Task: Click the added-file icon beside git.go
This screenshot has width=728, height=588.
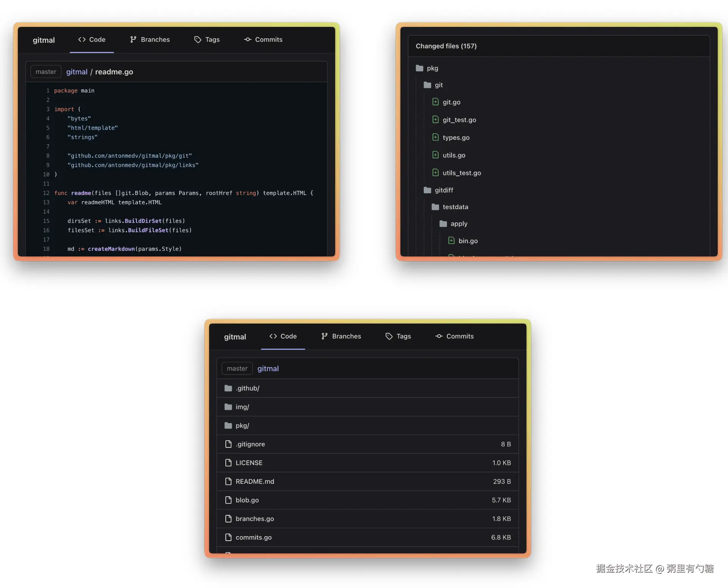Action: (436, 102)
